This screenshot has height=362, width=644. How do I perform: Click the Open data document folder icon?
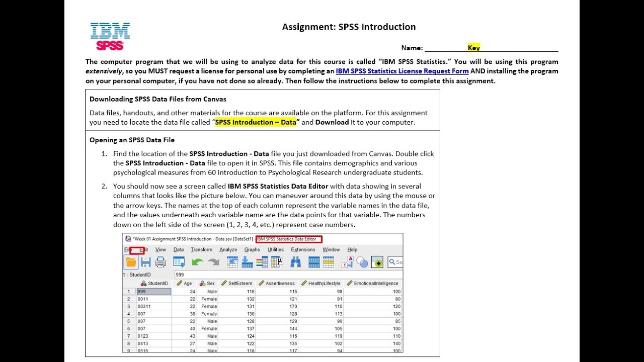[x=131, y=262]
